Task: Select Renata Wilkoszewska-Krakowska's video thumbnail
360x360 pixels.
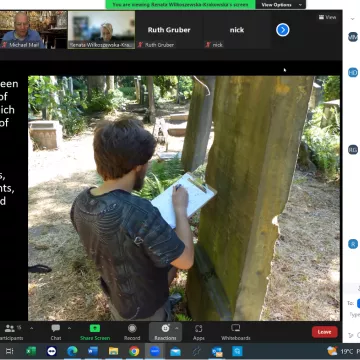Action: click(101, 30)
